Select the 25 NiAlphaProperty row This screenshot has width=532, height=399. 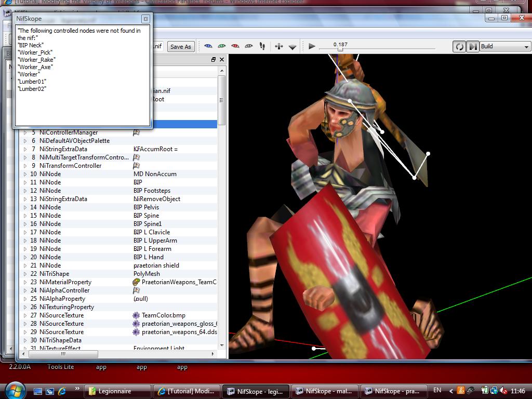(118, 299)
